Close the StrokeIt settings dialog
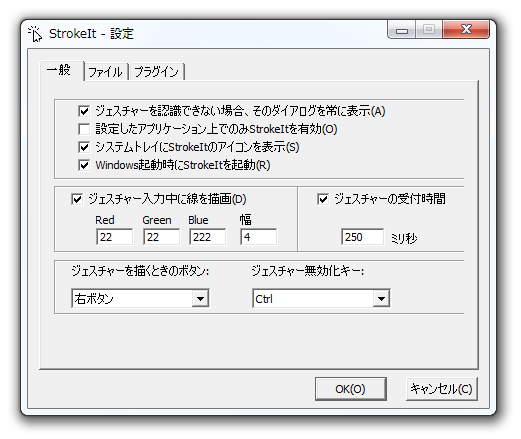 pos(466,29)
